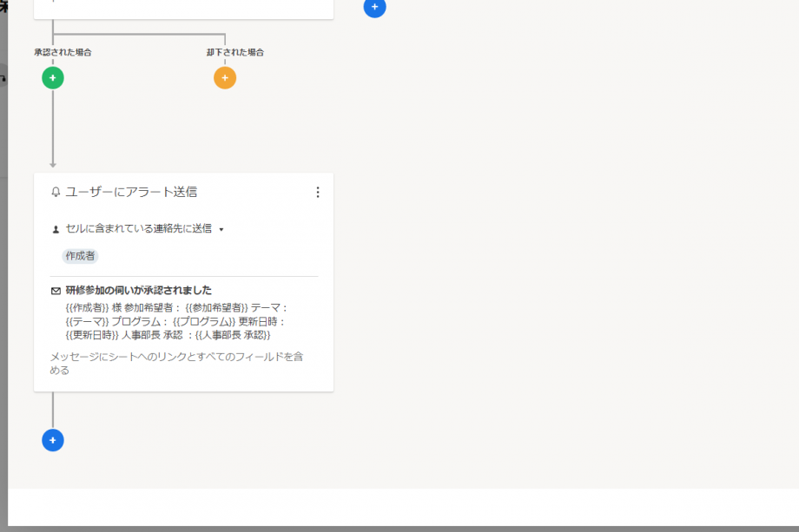Click bell icon beside ユーザーにアラート送信
Screen dimensions: 799x532
coord(56,192)
